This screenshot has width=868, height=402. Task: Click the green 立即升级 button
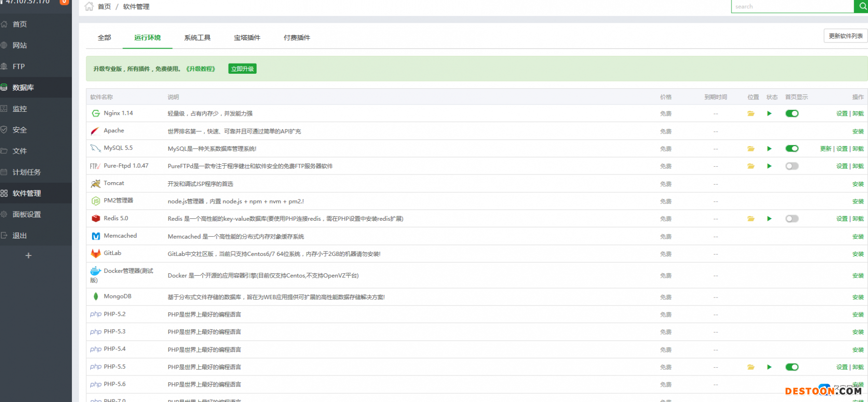pos(242,69)
